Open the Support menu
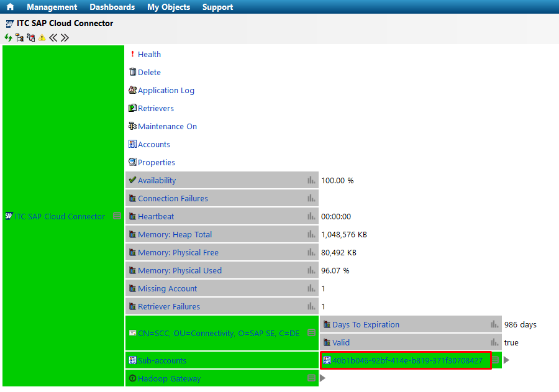The height and width of the screenshot is (392, 559). click(217, 7)
